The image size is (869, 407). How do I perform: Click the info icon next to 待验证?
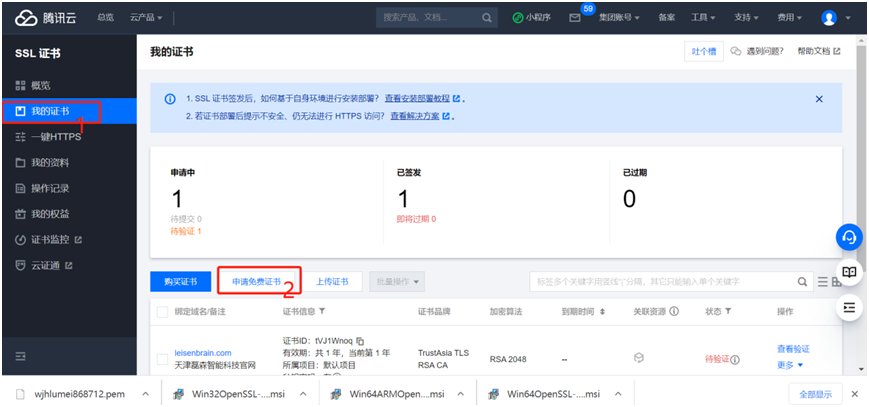point(735,360)
